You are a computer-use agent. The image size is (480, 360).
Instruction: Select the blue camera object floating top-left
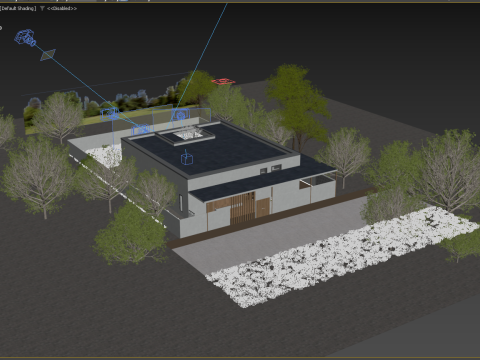(x=25, y=38)
